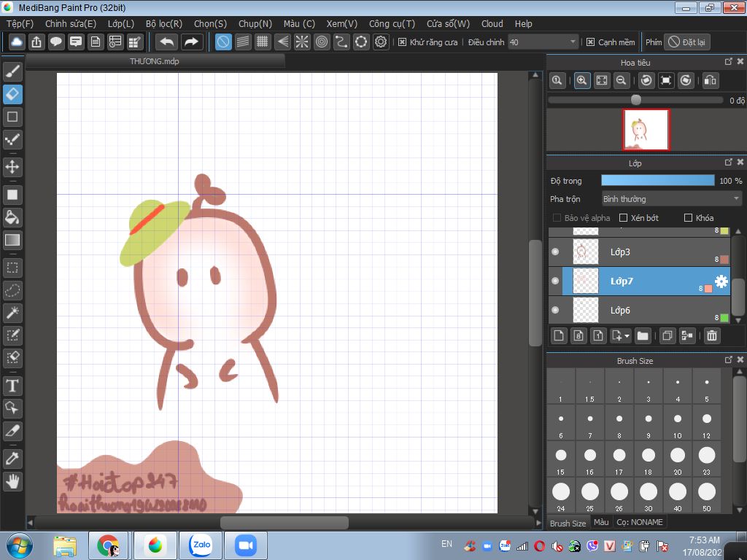747x560 pixels.
Task: Hide layer Lớp3 visibility dot
Action: (x=555, y=252)
